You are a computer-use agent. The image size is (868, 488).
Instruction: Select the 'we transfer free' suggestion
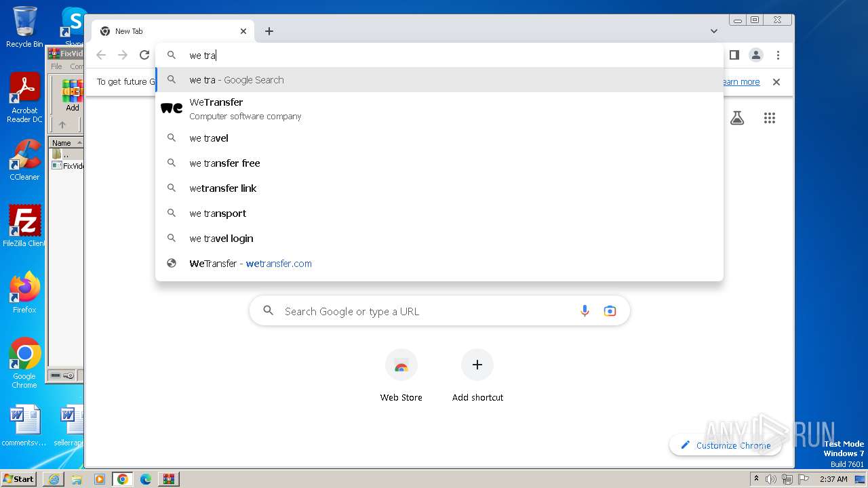[439, 163]
